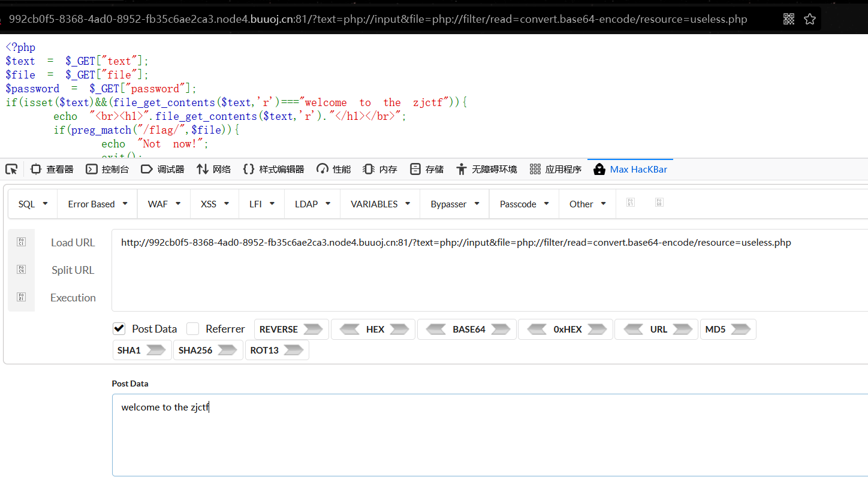The width and height of the screenshot is (868, 477).
Task: Click the BASE64 decode left arrow
Action: (x=435, y=329)
